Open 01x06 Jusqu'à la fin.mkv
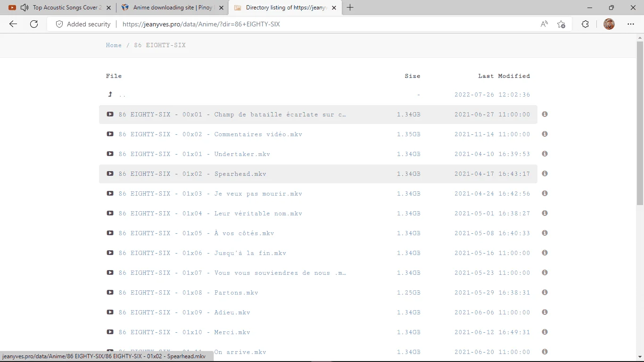The image size is (644, 362). pos(202,253)
